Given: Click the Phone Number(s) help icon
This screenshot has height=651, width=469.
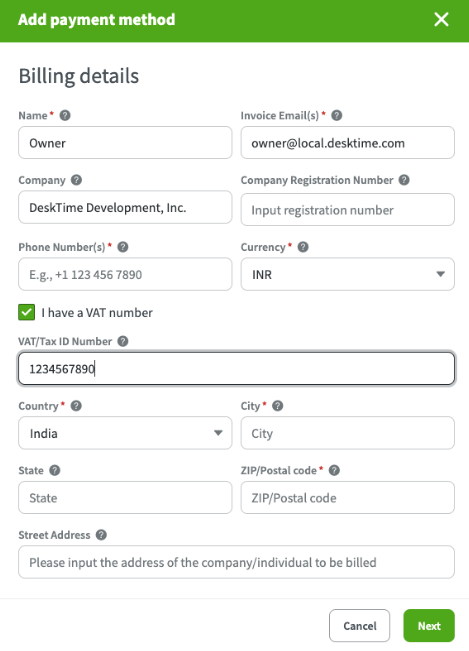Looking at the screenshot, I should [x=123, y=247].
